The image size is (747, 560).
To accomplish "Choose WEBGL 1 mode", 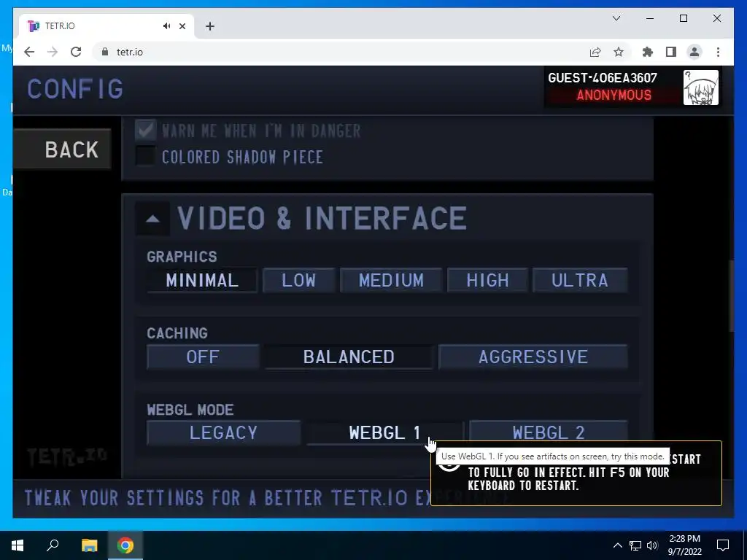I will pyautogui.click(x=385, y=432).
